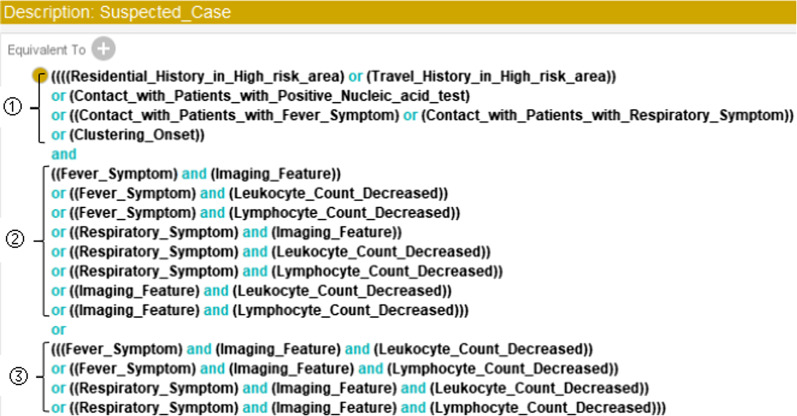The image size is (797, 416).
Task: Click the add Equivalent To plus icon
Action: coord(104,49)
